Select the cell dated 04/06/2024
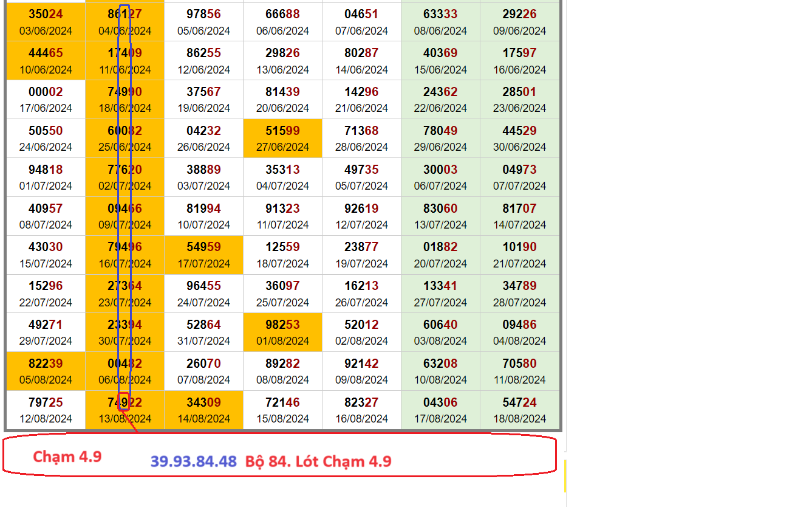The height and width of the screenshot is (507, 812). coord(125,22)
